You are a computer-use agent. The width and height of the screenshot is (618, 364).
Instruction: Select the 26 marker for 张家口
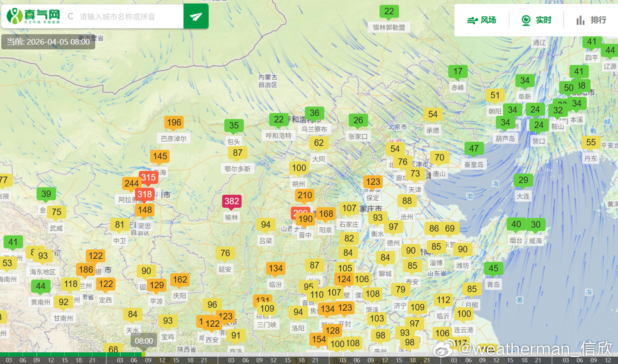[x=358, y=121]
